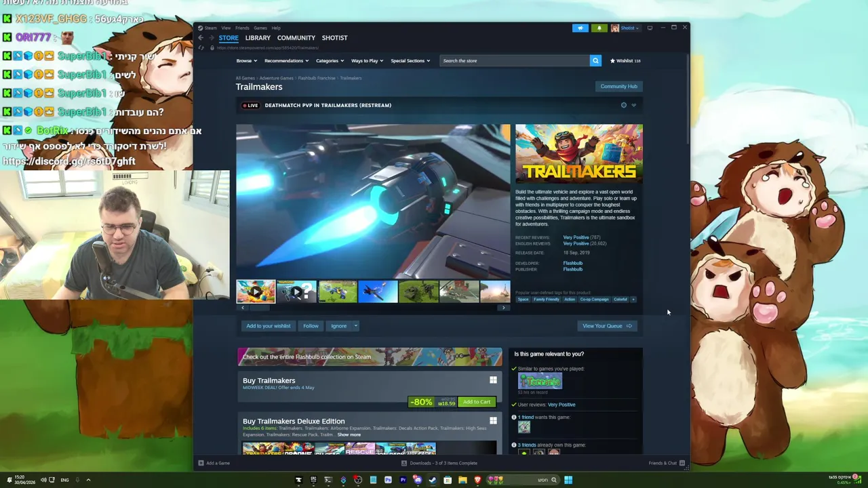
Task: Click the Steam back navigation arrow
Action: [201, 38]
